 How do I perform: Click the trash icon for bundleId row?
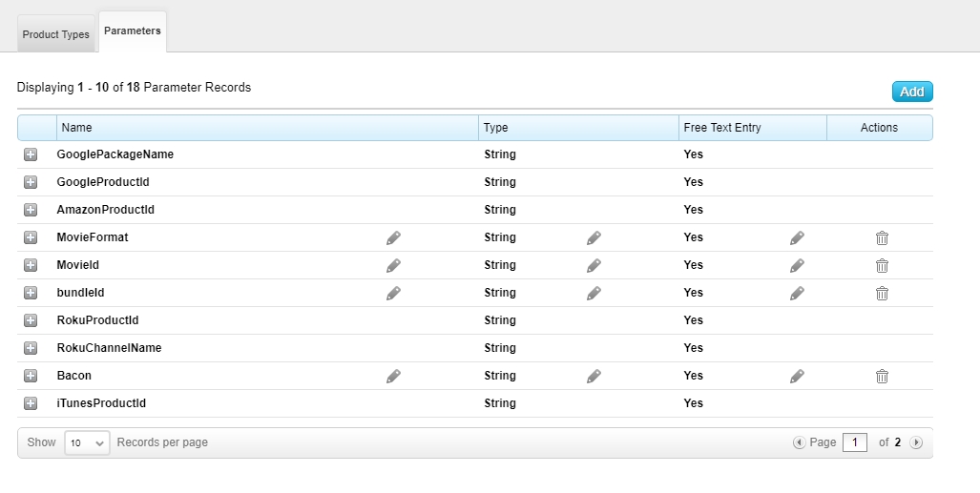(882, 294)
